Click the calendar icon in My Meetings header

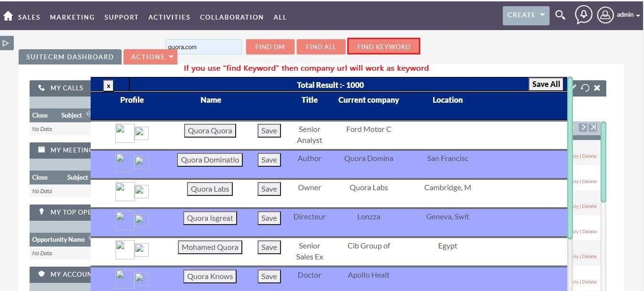[x=42, y=150]
